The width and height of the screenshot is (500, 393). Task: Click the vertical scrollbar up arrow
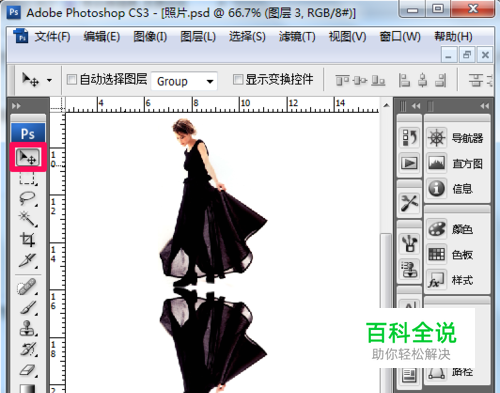click(386, 105)
